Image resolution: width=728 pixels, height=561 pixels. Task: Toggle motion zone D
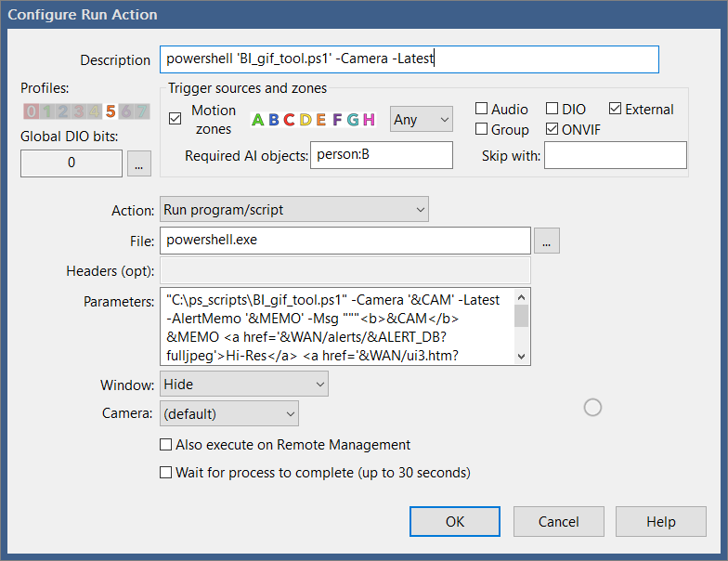pyautogui.click(x=305, y=120)
